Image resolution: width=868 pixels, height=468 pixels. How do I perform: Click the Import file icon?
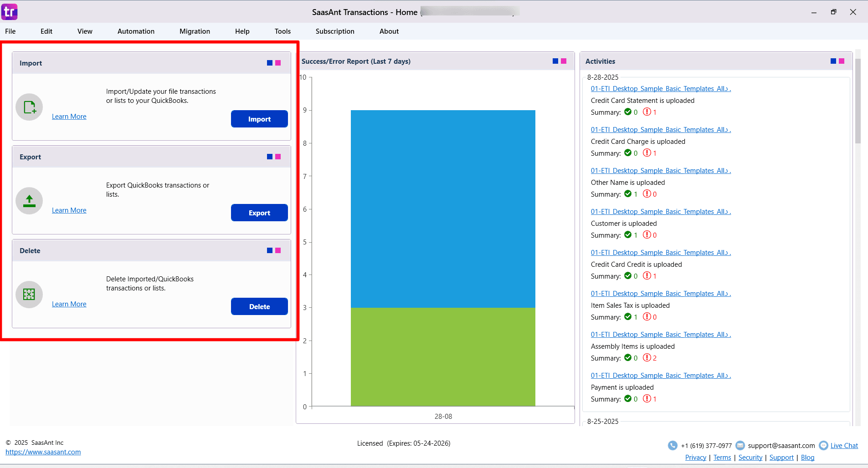pos(29,107)
